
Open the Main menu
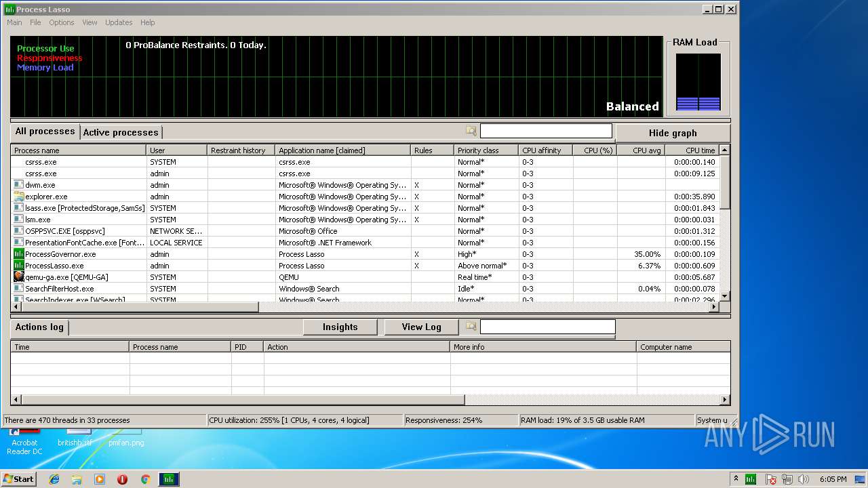(14, 22)
